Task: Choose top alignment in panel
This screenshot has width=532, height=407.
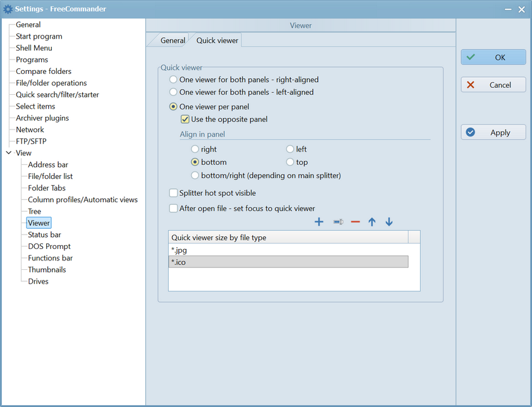Action: 290,162
